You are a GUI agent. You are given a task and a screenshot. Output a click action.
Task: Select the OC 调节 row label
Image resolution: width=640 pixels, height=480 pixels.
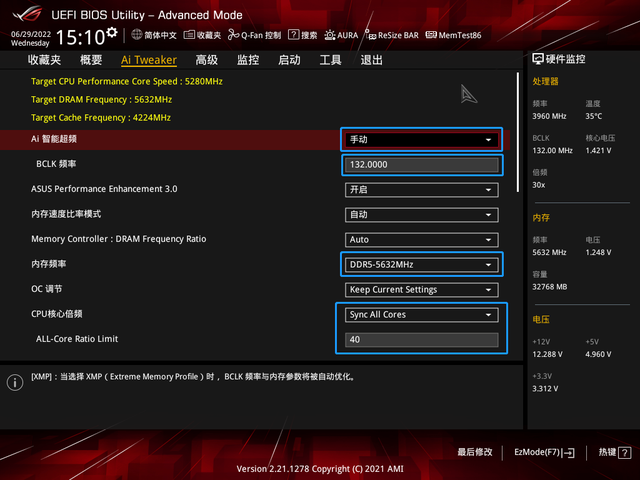tap(47, 289)
